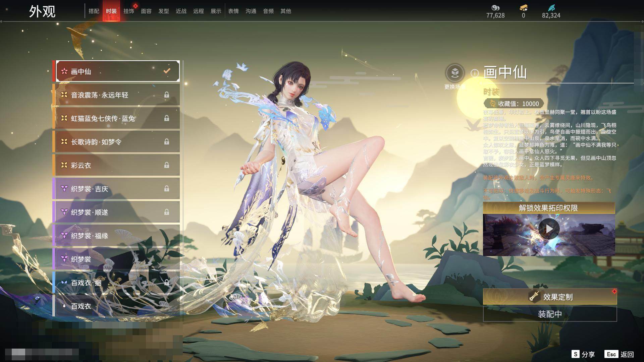Click the butterfly icon of 织梦裳·福缘
644x362 pixels.
pos(64,236)
